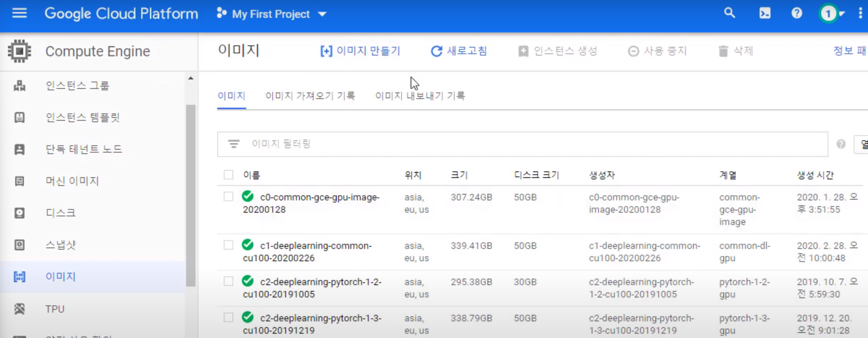
Task: Sort by 계열 column header
Action: click(x=728, y=175)
